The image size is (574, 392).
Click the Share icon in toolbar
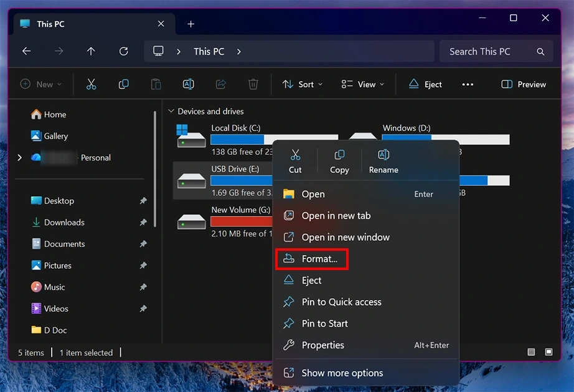[x=221, y=84]
